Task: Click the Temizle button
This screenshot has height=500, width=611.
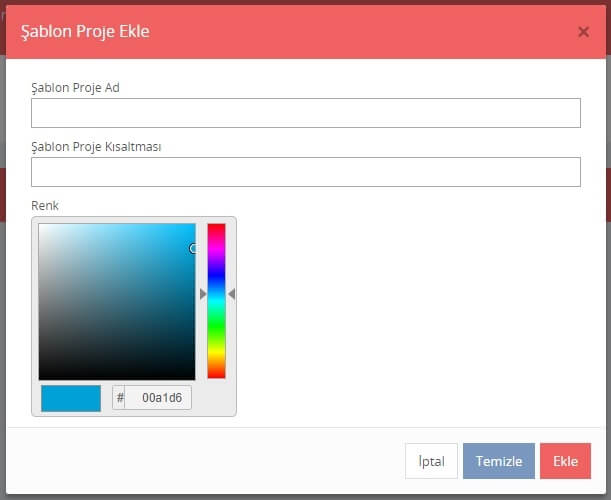Action: [499, 461]
